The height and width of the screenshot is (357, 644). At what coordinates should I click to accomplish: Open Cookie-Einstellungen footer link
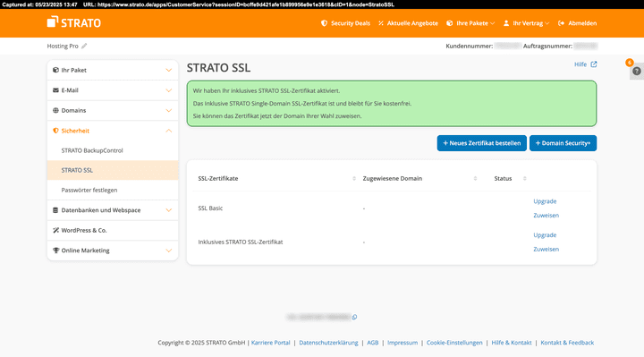click(454, 343)
